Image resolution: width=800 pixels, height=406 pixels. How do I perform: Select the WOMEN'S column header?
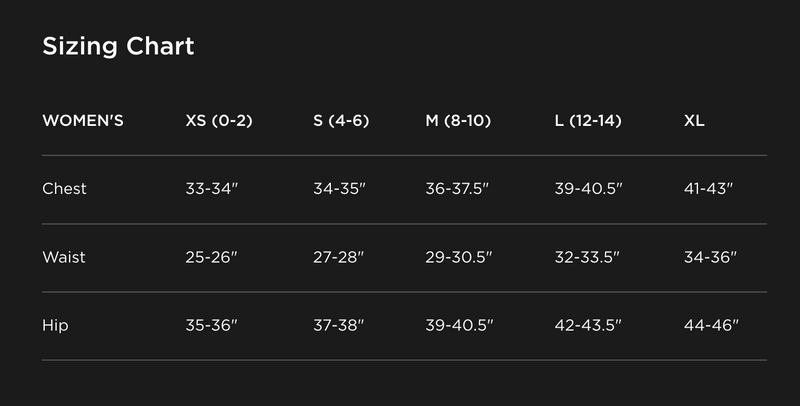pos(83,121)
